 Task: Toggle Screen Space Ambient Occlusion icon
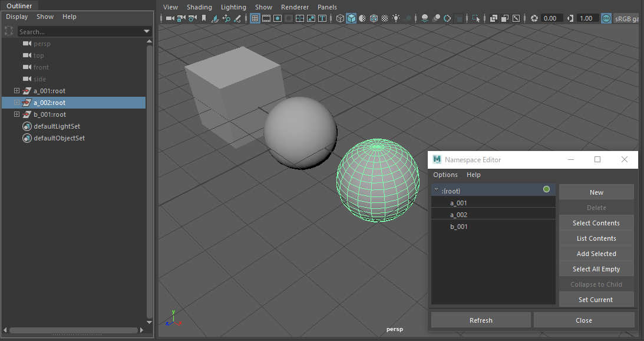click(425, 18)
